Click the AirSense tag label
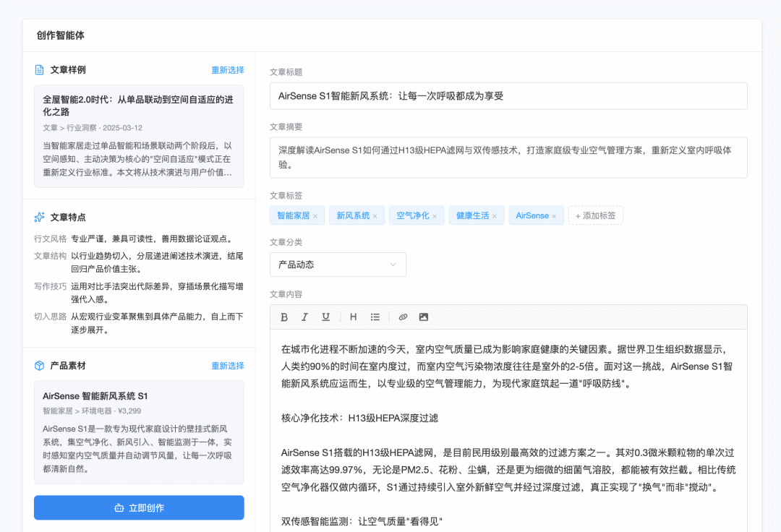781x532 pixels. [532, 215]
